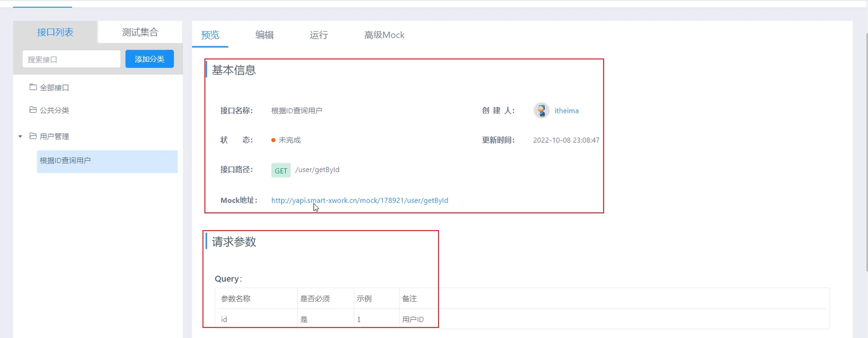Screen dimensions: 868x338
Task: Click the folder icon beside 全部接口
Action: pos(33,87)
